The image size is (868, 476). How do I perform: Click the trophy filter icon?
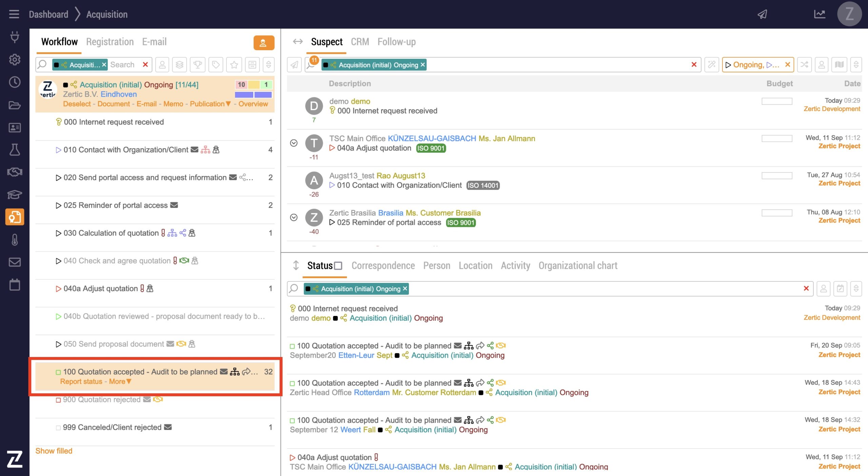click(x=198, y=64)
